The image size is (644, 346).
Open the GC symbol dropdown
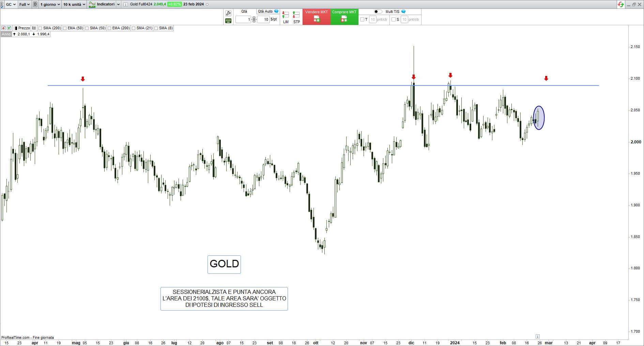tap(11, 4)
